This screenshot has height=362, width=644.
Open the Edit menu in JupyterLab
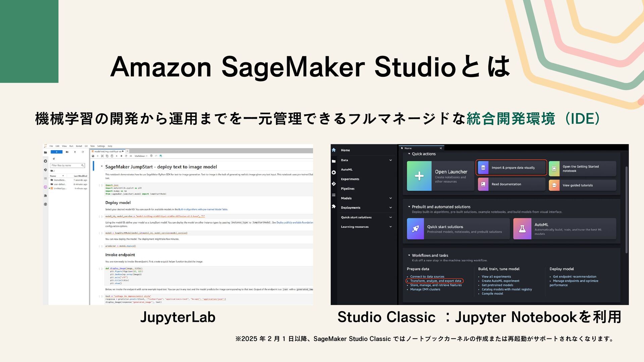click(x=57, y=146)
